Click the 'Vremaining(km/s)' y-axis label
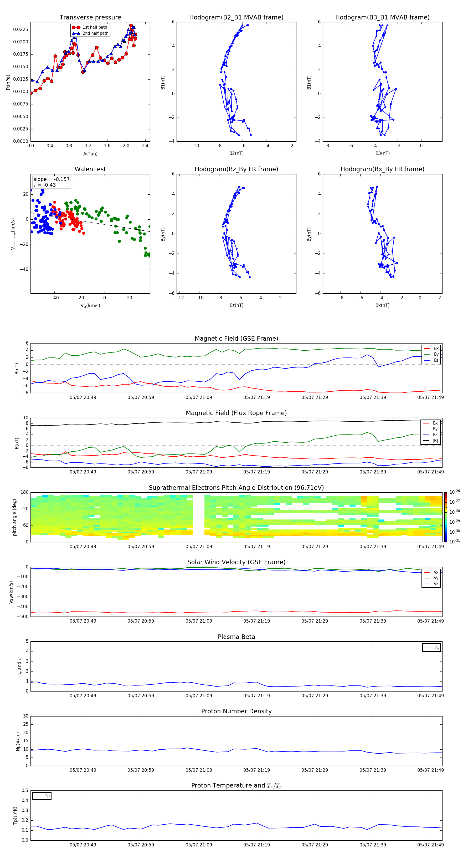This screenshot has width=473, height=868. click(x=13, y=234)
